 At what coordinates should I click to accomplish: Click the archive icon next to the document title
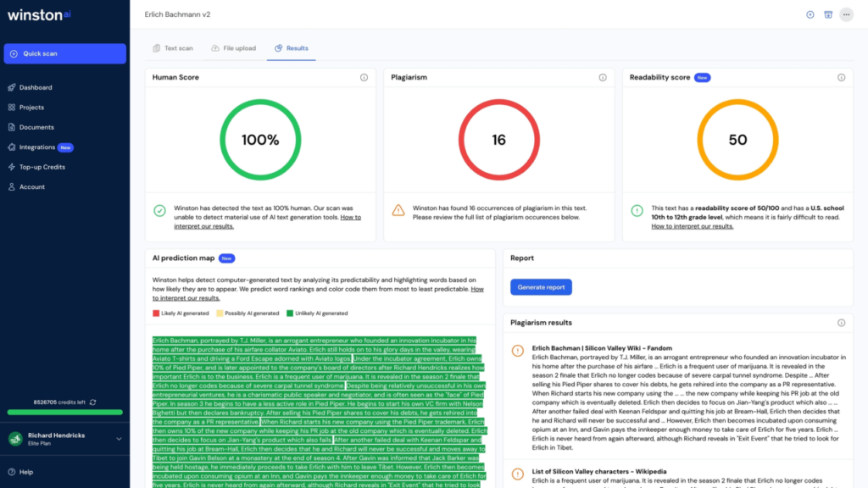coord(827,14)
